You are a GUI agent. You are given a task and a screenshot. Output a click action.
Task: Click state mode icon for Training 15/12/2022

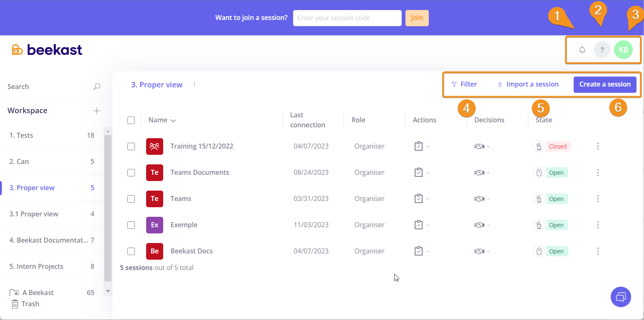tap(539, 146)
